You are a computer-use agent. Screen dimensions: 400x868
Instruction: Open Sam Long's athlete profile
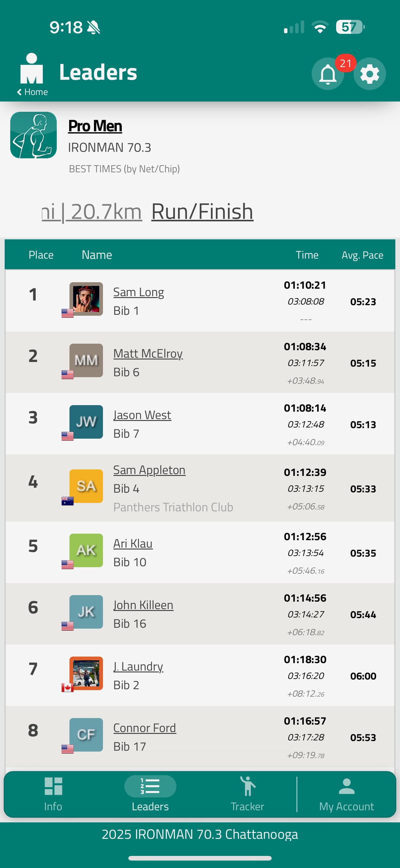(138, 292)
